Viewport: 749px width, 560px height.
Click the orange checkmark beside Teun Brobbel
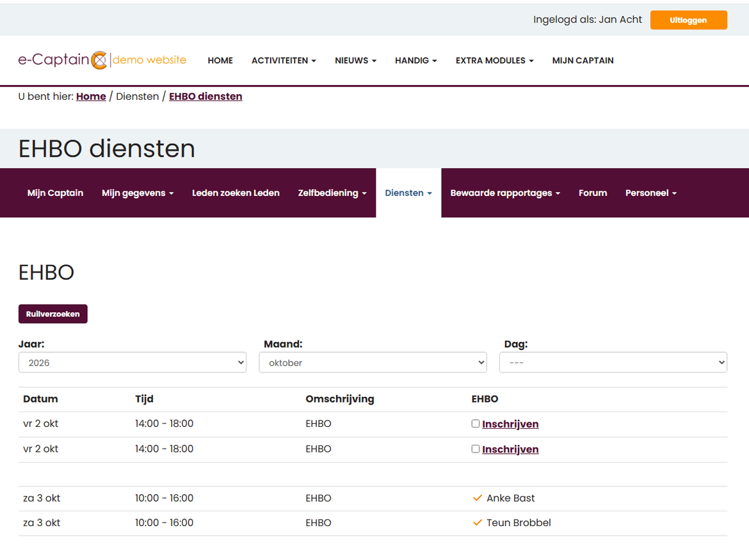coord(477,523)
